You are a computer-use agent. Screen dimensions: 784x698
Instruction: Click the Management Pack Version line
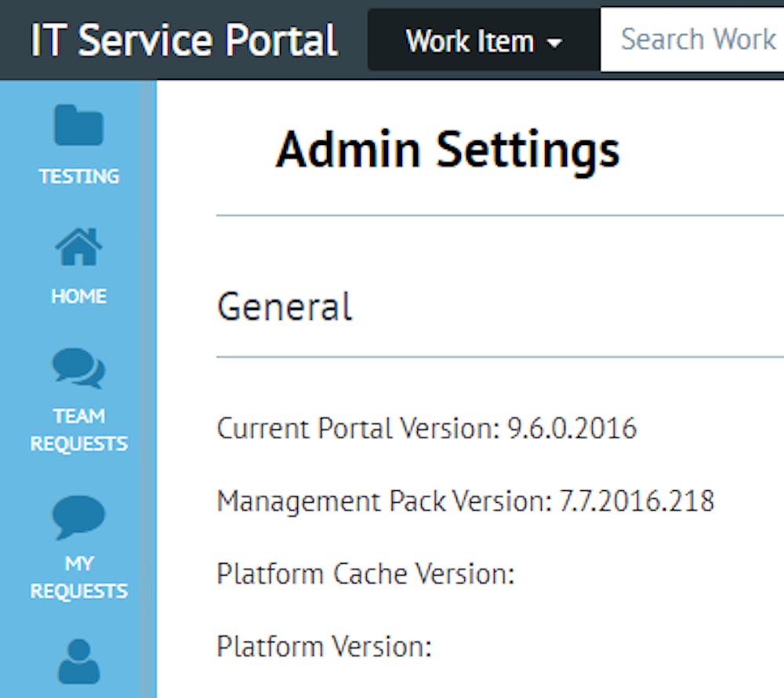tap(466, 500)
